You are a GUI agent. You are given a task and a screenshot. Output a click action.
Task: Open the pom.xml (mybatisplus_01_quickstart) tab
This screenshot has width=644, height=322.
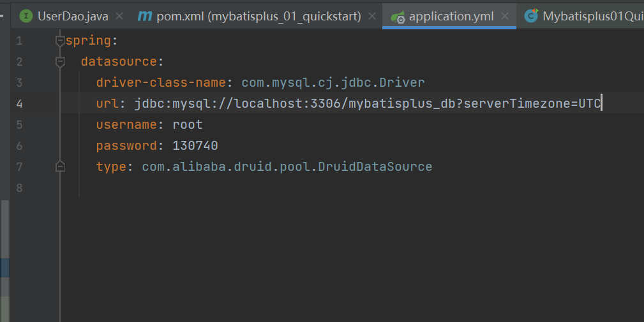(x=258, y=16)
